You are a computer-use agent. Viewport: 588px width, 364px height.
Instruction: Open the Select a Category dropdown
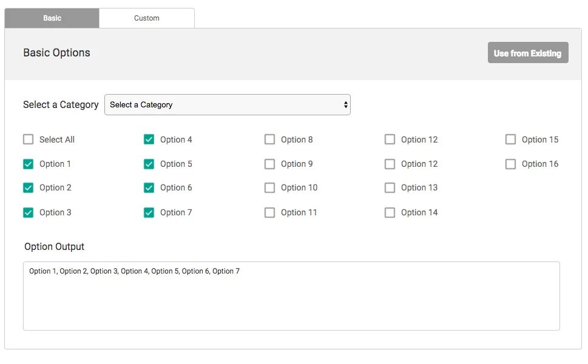pos(228,105)
